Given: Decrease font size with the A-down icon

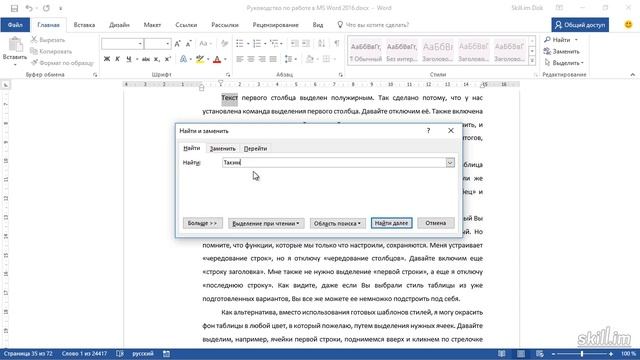Looking at the screenshot, I should tap(188, 43).
